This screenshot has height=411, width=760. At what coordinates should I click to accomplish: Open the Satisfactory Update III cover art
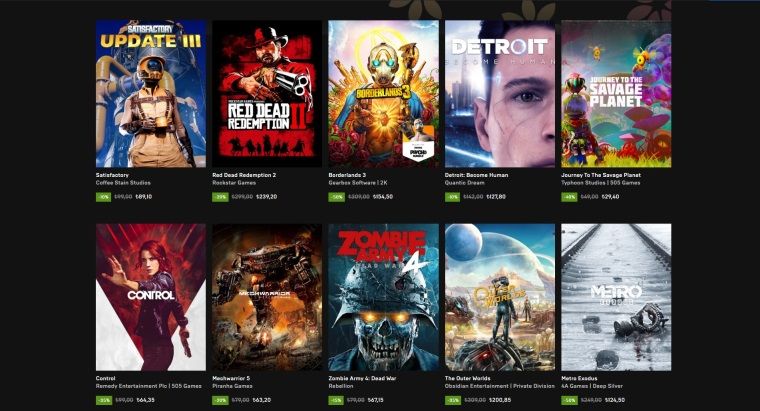tap(151, 94)
